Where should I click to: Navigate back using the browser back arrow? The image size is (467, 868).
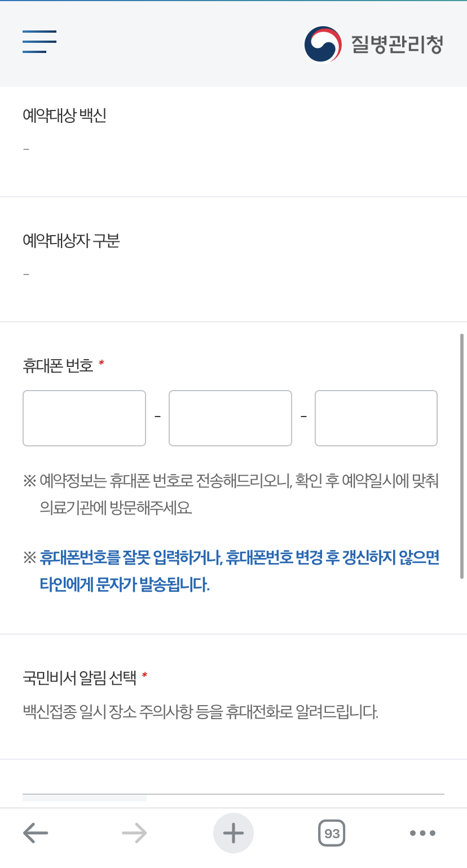point(36,832)
